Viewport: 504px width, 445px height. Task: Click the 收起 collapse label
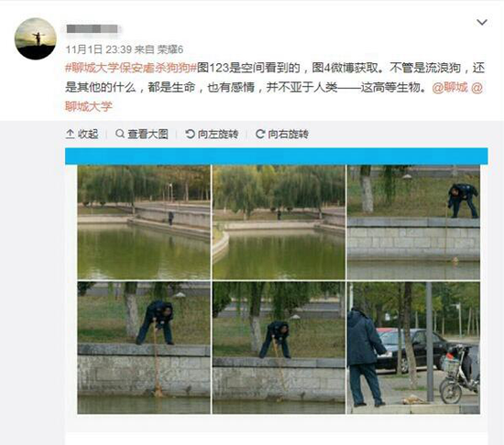pyautogui.click(x=88, y=134)
